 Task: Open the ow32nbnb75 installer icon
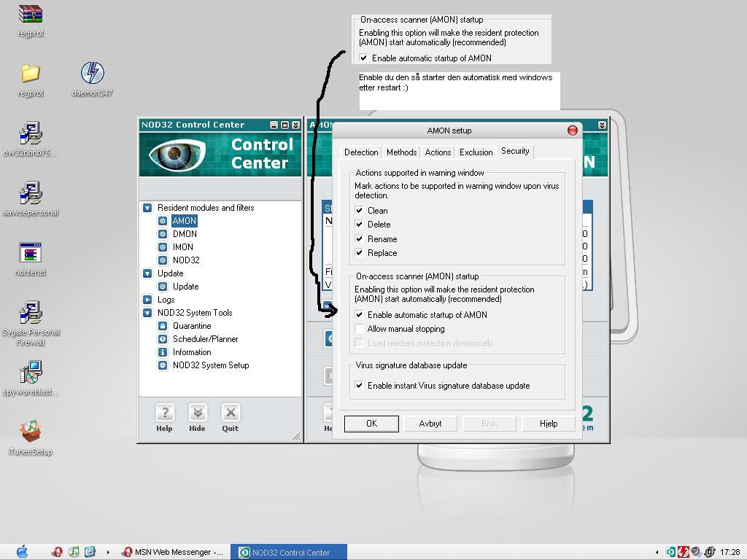click(31, 133)
